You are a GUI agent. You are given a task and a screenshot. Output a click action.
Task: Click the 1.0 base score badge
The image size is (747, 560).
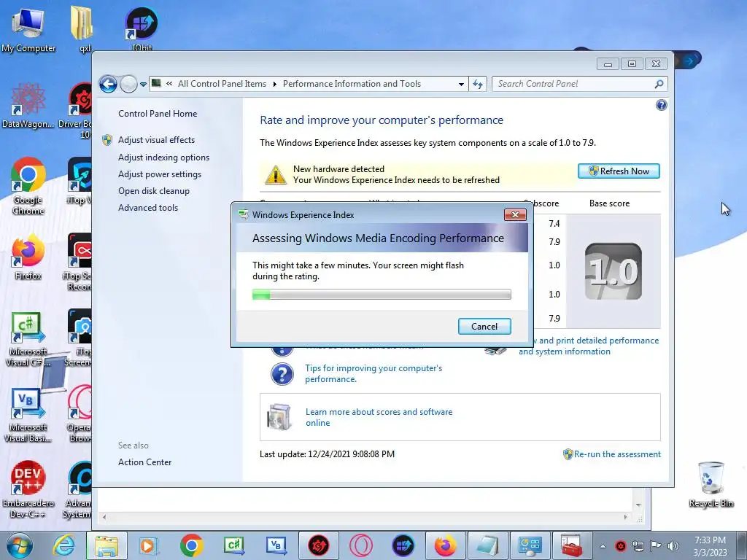pyautogui.click(x=613, y=271)
